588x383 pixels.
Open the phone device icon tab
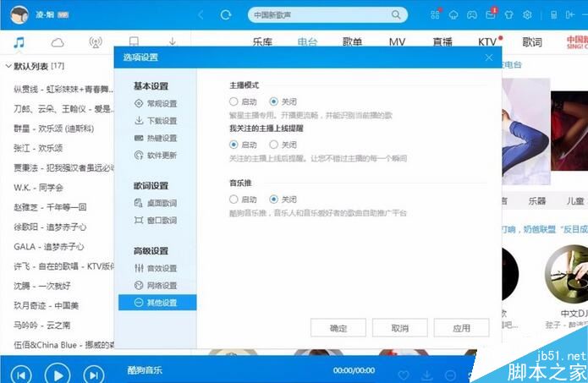point(134,41)
